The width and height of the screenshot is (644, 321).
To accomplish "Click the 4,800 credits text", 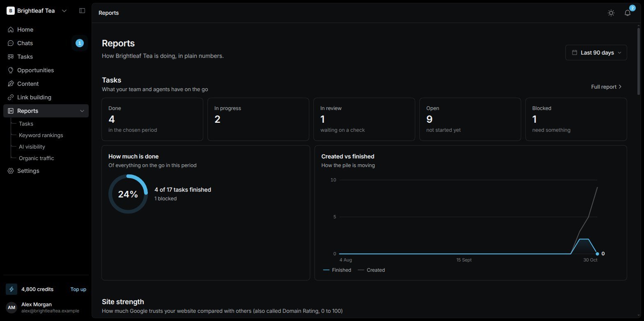I will tap(37, 289).
